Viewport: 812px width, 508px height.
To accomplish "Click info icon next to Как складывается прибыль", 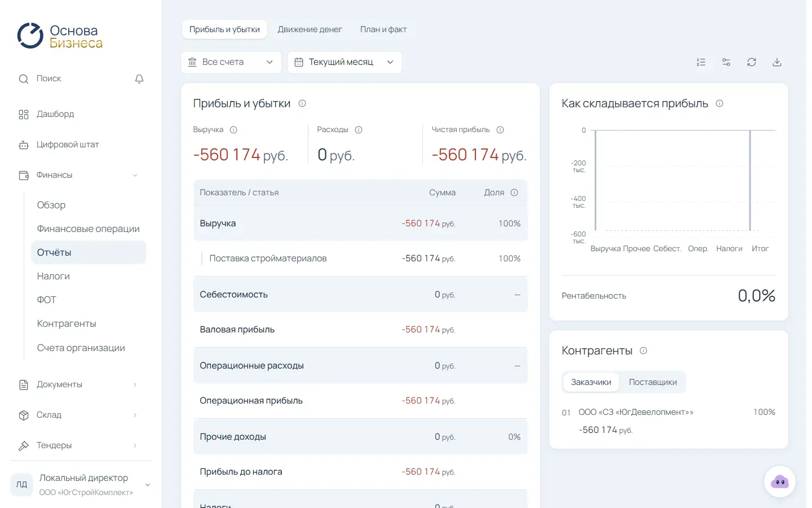I will [720, 103].
